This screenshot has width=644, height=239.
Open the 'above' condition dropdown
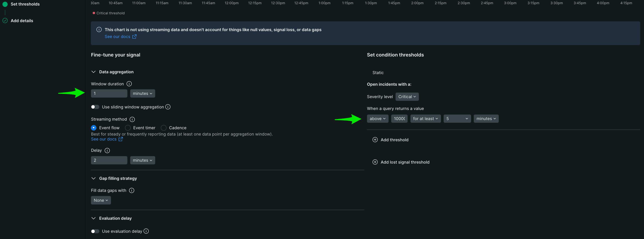coord(377,119)
